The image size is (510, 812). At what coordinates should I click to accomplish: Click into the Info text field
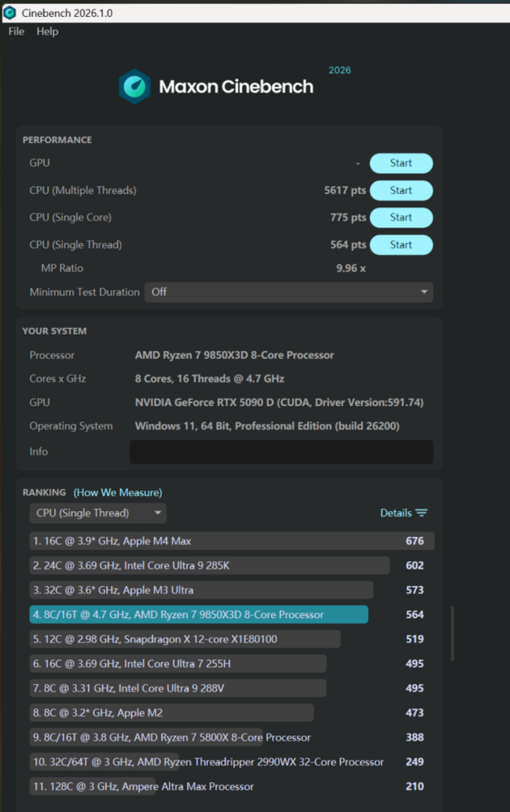tap(281, 451)
